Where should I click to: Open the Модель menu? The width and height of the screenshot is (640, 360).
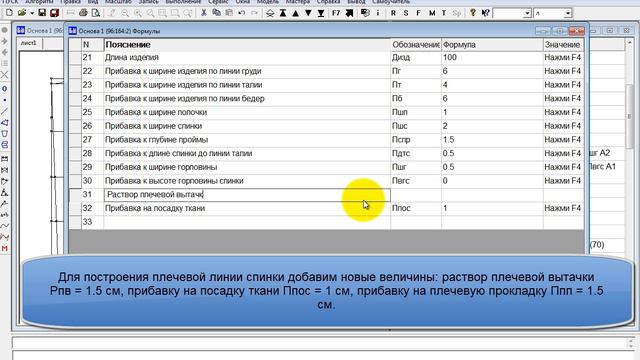(x=267, y=2)
